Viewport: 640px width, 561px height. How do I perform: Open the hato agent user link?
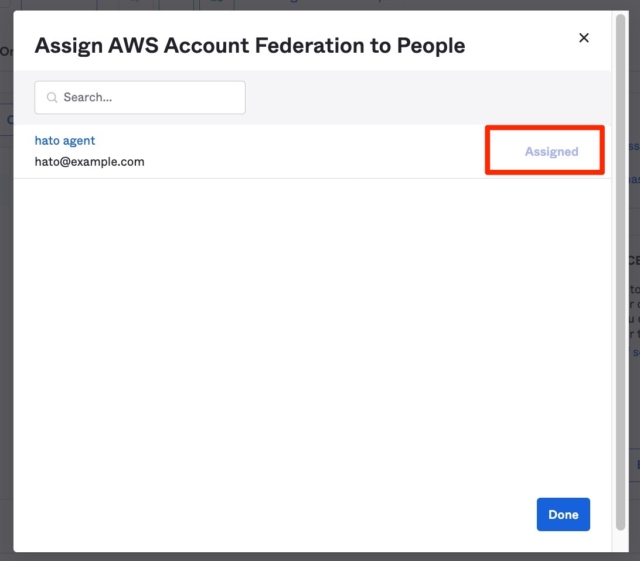pos(65,140)
